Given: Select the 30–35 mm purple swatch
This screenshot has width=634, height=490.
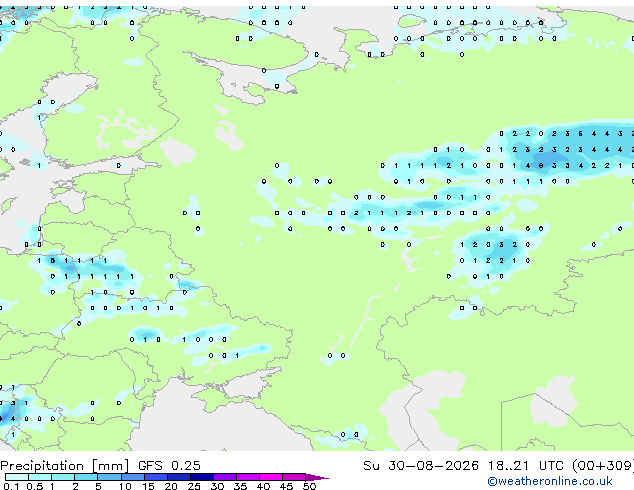Looking at the screenshot, I should (x=224, y=477).
